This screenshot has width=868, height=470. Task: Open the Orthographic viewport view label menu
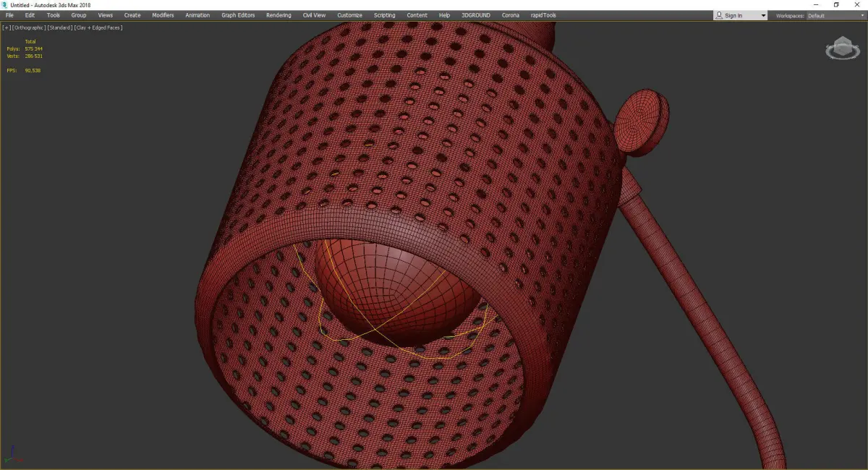[x=28, y=27]
